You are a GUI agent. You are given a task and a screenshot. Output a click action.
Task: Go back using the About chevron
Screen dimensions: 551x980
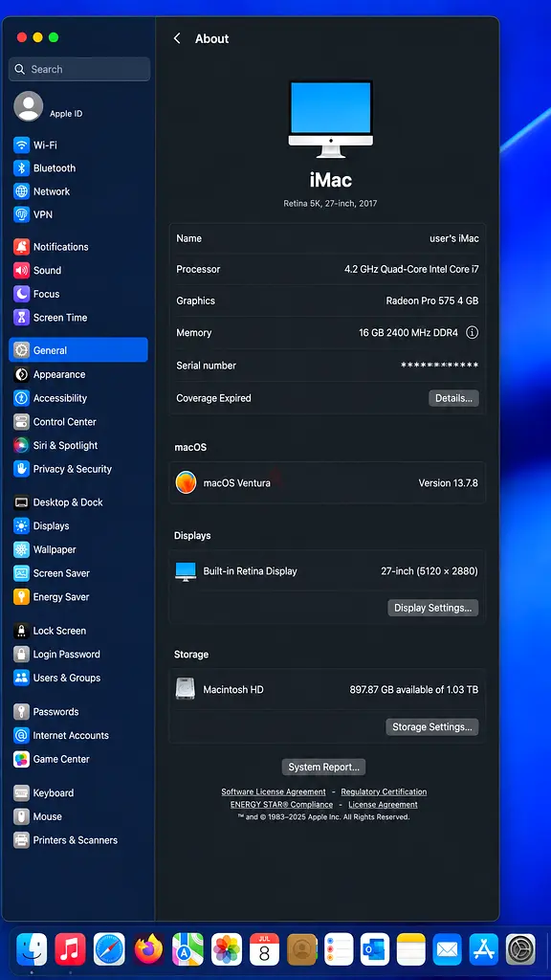coord(177,38)
